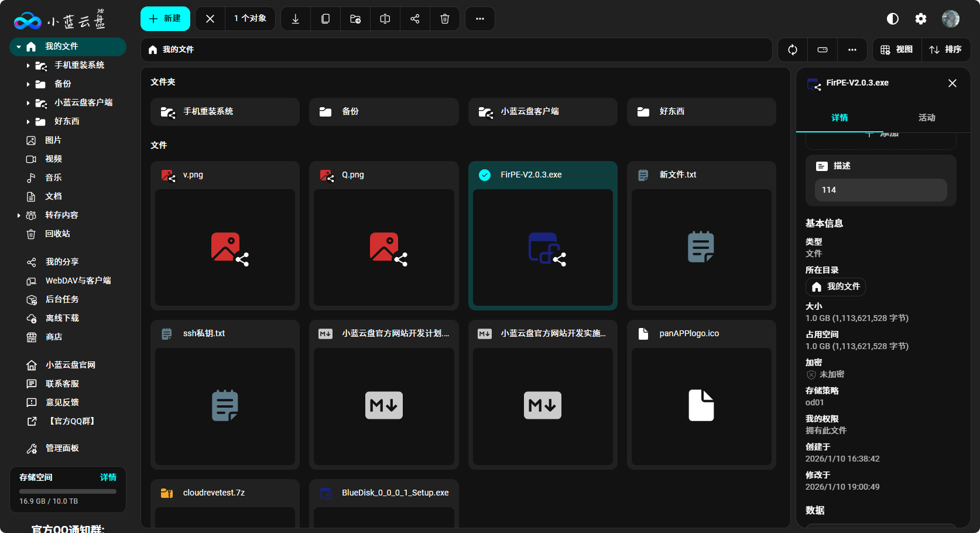Click the description field containing 114
This screenshot has height=533, width=980.
(880, 190)
